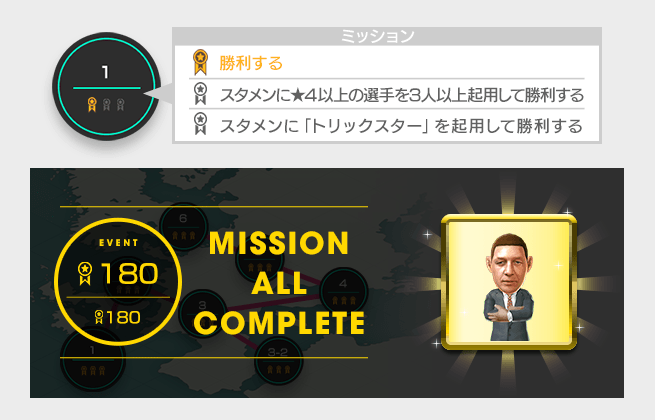This screenshot has height=420, width=655.
Task: Click the small medal icon beside lower 180
Action: point(99,317)
